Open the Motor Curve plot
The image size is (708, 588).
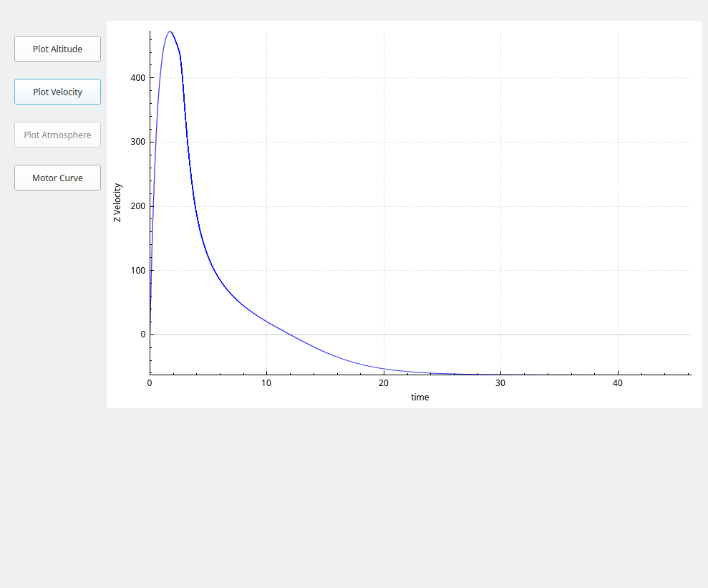(x=57, y=178)
